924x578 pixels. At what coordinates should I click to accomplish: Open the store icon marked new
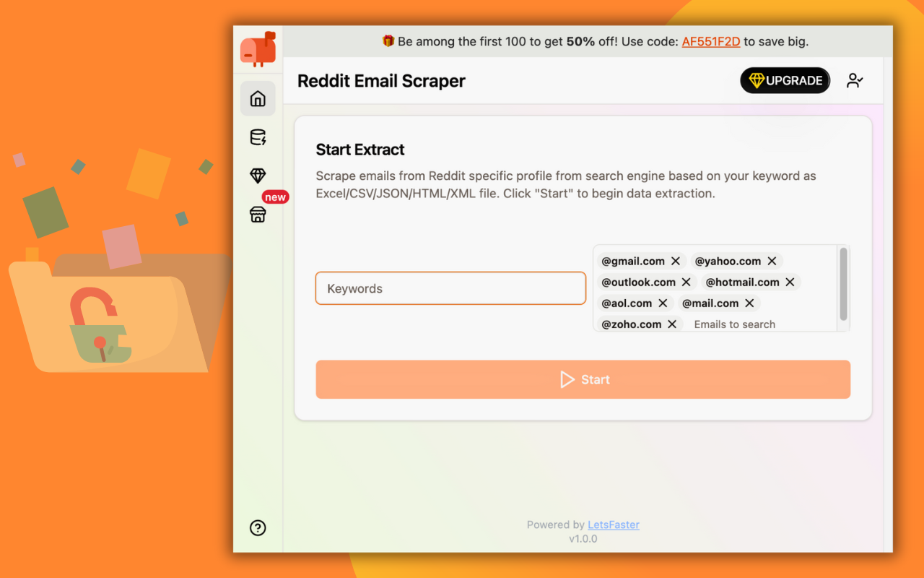258,215
